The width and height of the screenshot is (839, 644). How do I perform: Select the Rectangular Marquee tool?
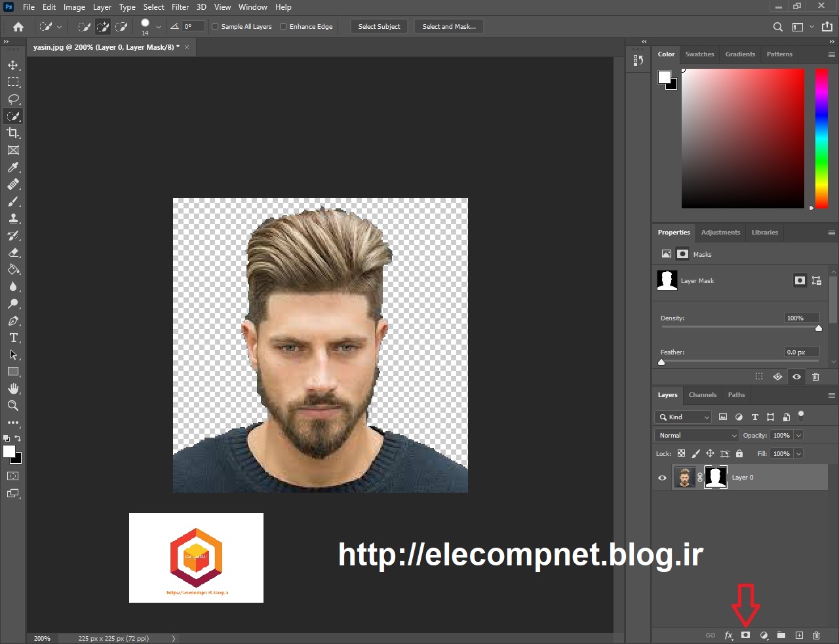(x=13, y=82)
